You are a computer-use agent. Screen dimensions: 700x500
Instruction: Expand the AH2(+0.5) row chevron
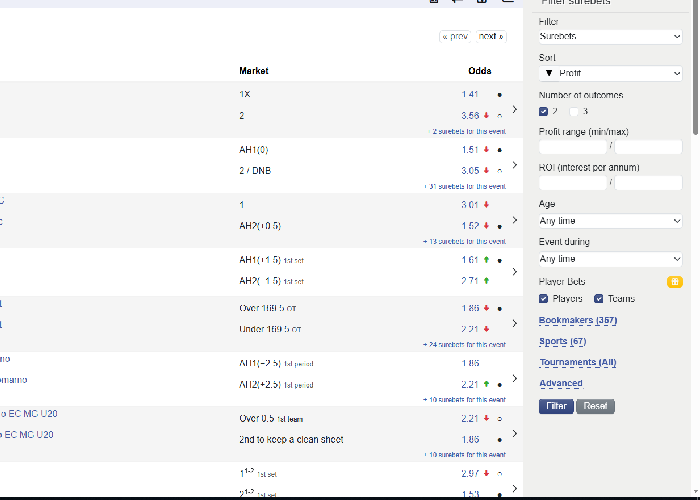515,220
